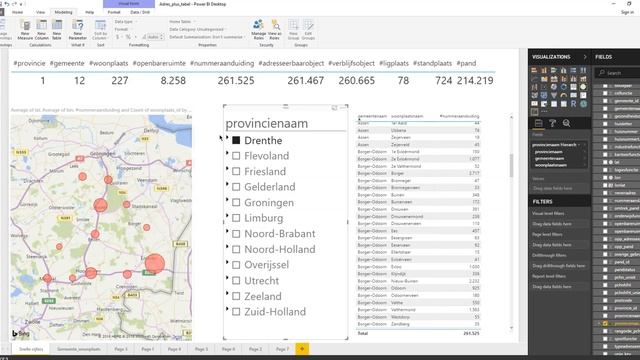This screenshot has height=360, width=640.
Task: Expand the Overijssel slicer item
Action: click(x=227, y=262)
